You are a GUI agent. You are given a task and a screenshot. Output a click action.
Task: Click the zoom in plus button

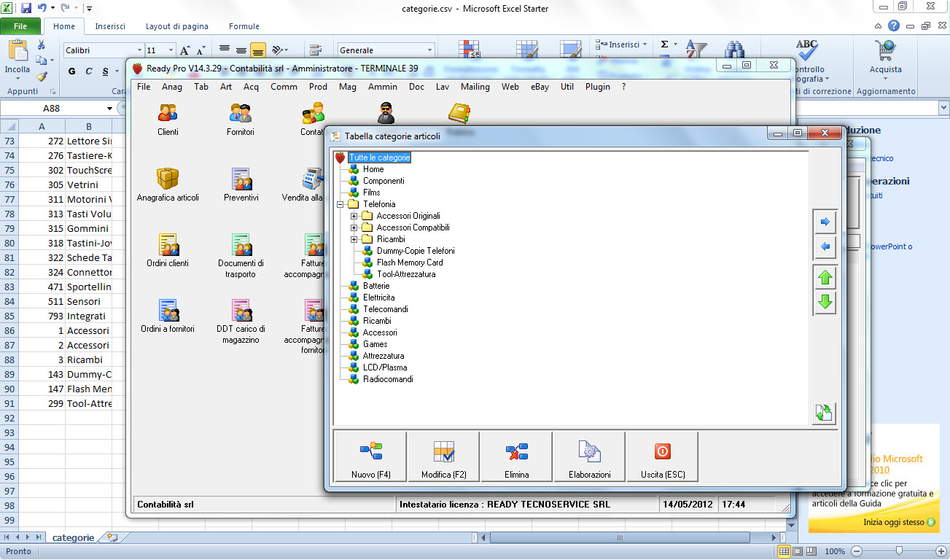pyautogui.click(x=941, y=551)
